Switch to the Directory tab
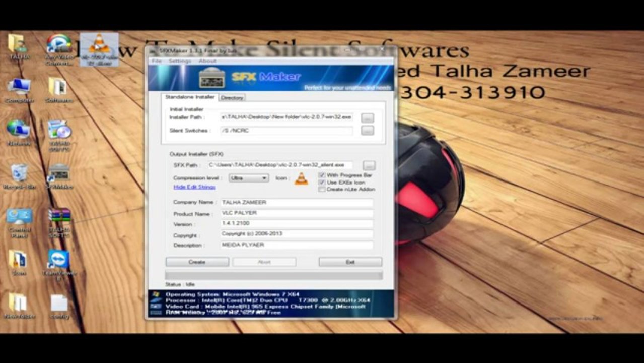The width and height of the screenshot is (644, 363). pyautogui.click(x=232, y=98)
